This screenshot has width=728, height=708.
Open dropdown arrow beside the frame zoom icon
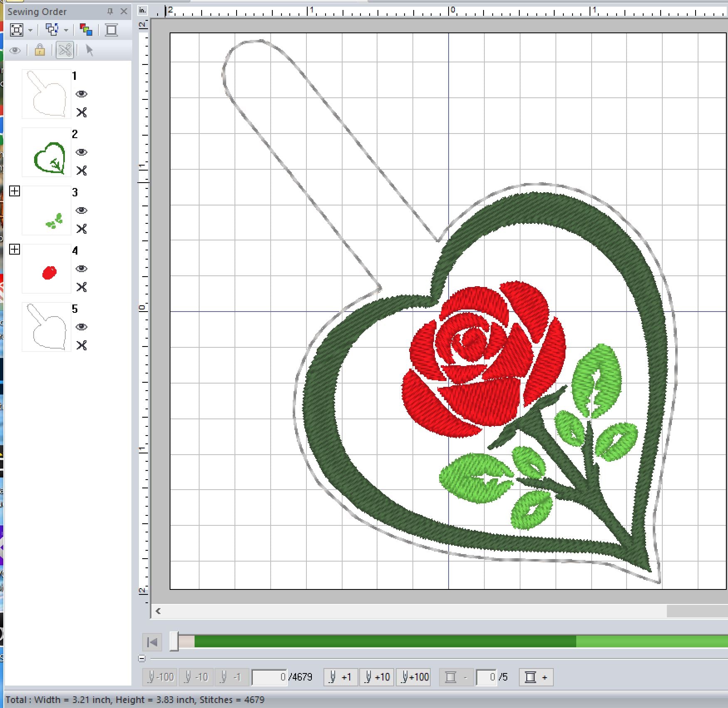click(x=30, y=30)
